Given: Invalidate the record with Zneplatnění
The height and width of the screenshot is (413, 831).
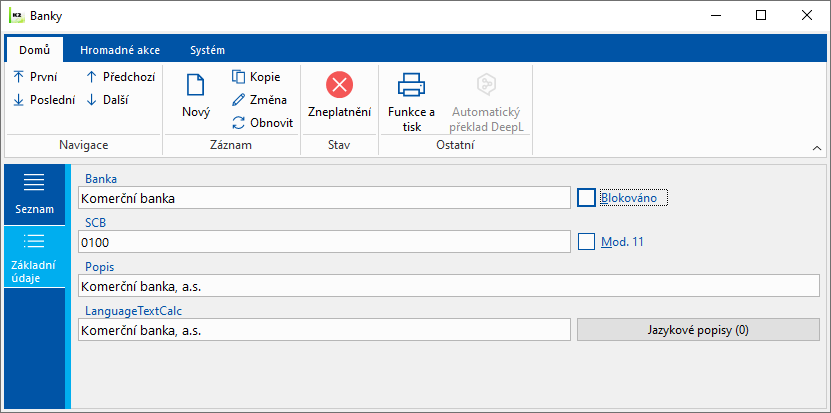Looking at the screenshot, I should pyautogui.click(x=339, y=97).
